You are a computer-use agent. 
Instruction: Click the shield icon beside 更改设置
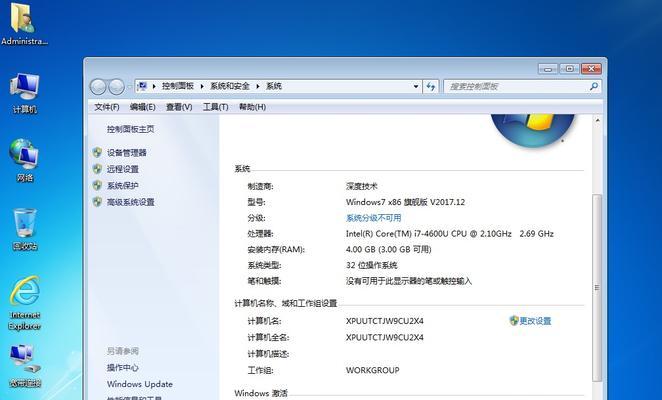(514, 321)
